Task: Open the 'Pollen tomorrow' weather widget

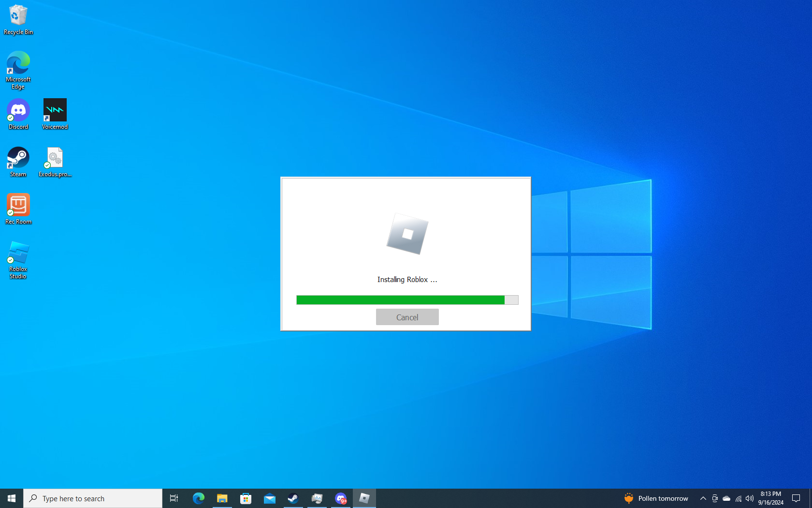Action: click(656, 498)
